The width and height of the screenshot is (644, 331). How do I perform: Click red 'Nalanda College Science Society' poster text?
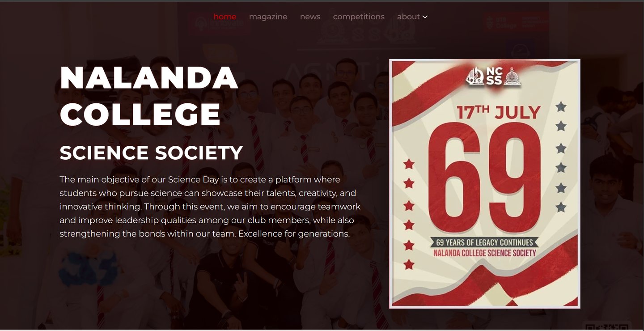(484, 253)
